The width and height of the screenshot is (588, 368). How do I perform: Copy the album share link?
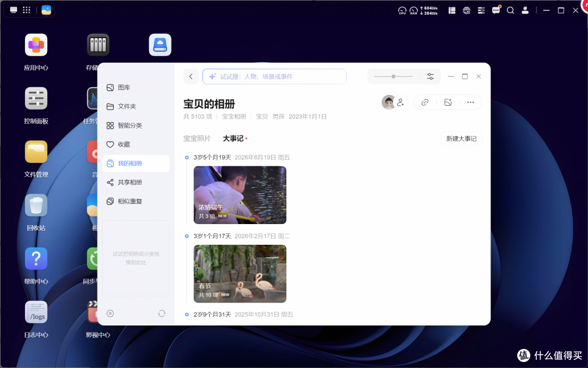tap(425, 102)
